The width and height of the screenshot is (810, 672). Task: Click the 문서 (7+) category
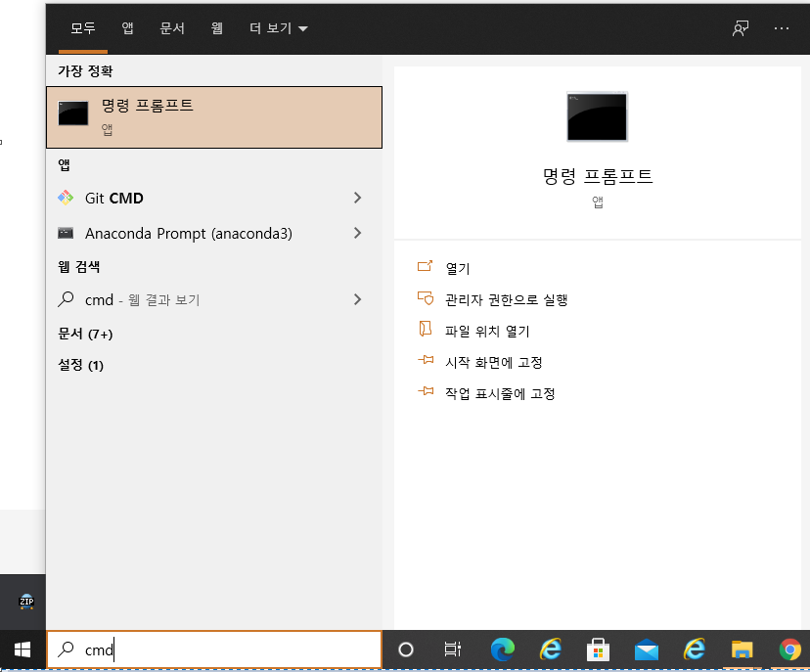click(85, 335)
